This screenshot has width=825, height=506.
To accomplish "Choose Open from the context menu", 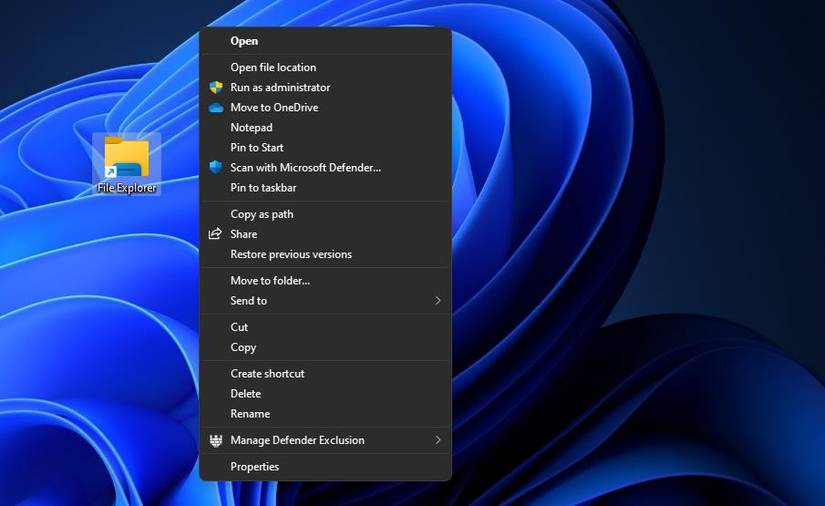I will coord(325,41).
